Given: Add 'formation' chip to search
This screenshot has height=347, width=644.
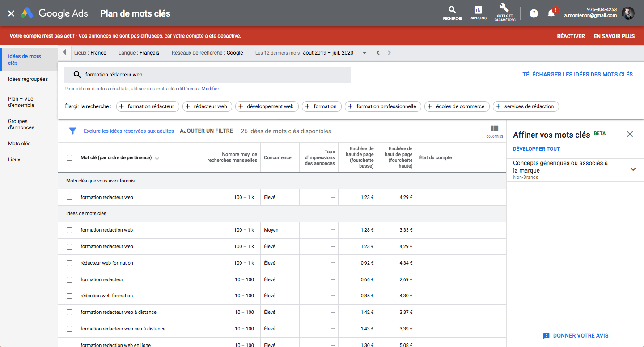Looking at the screenshot, I should pyautogui.click(x=322, y=106).
